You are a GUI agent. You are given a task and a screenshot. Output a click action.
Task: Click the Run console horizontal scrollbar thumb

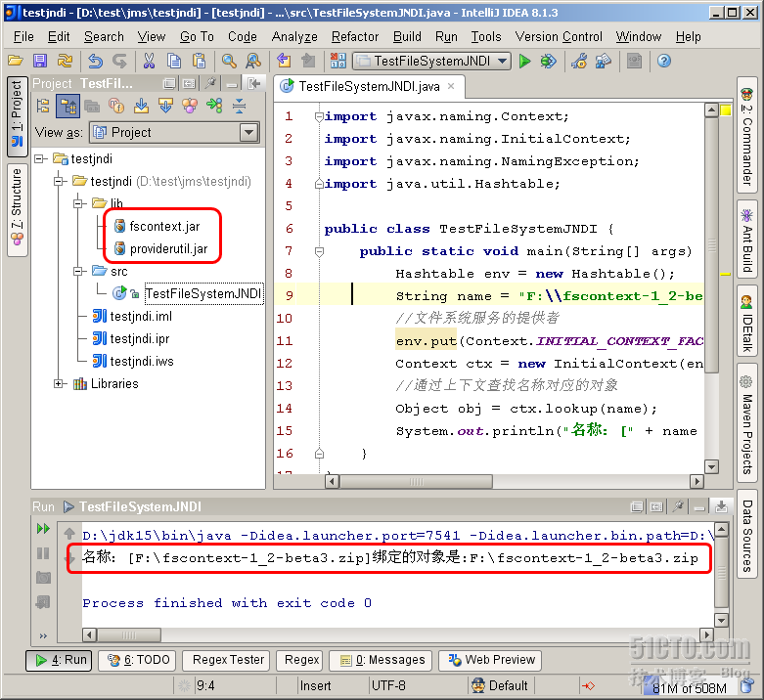[128, 634]
